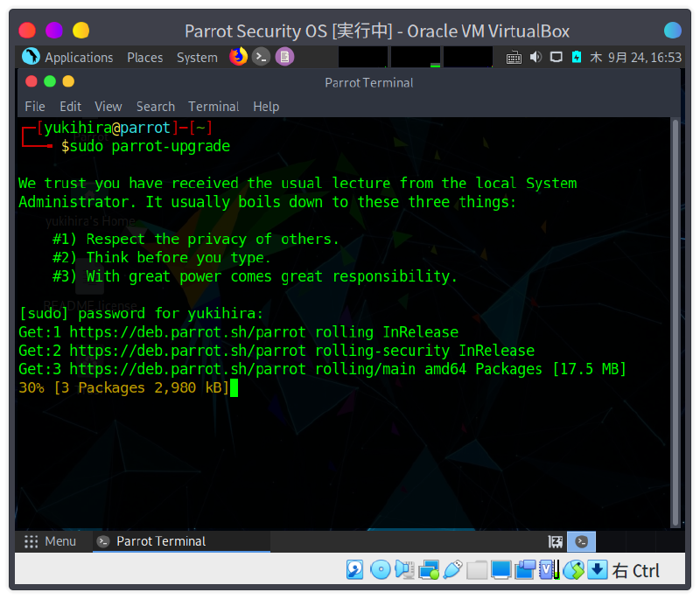Click the Menu button in bottom panel

(x=51, y=541)
